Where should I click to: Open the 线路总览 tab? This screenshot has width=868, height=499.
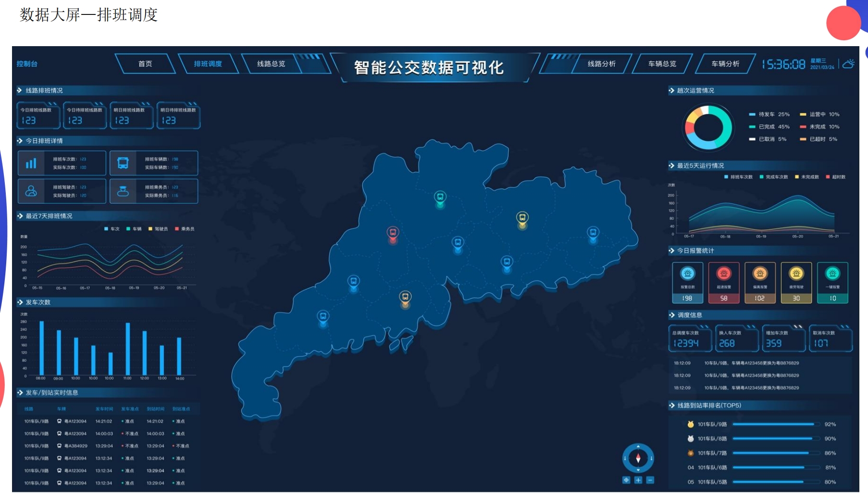tap(271, 64)
